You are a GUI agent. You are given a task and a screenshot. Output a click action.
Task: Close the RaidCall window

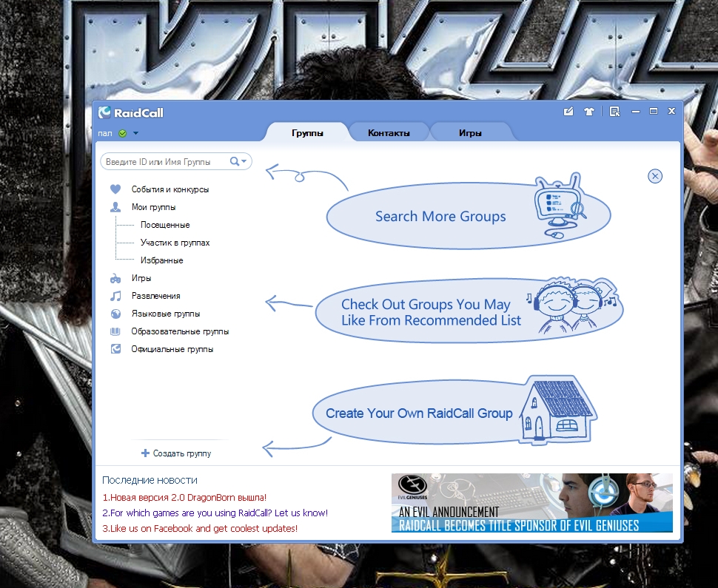coord(671,111)
